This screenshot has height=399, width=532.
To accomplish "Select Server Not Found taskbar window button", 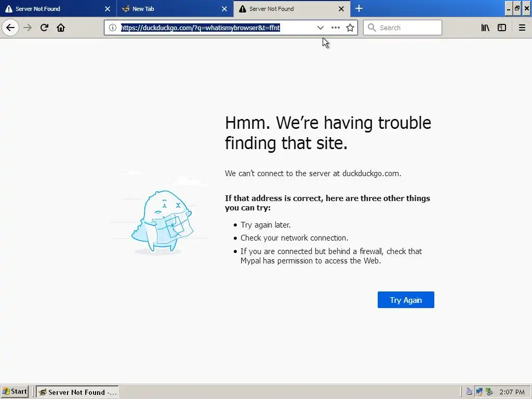I will tap(77, 392).
